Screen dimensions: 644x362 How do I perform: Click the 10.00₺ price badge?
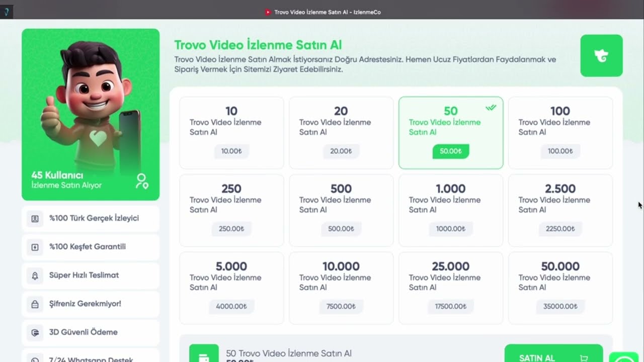(x=231, y=151)
